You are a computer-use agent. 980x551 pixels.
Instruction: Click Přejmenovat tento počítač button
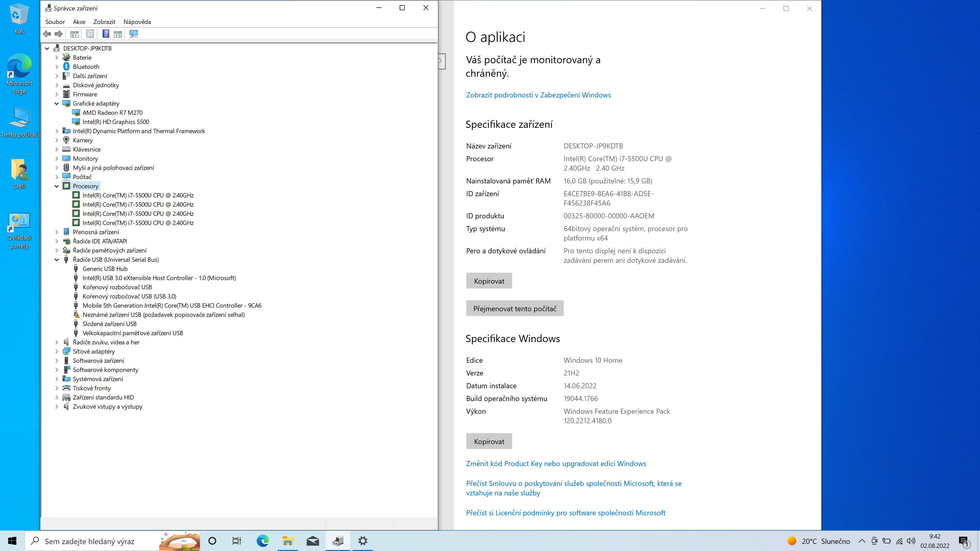click(515, 308)
